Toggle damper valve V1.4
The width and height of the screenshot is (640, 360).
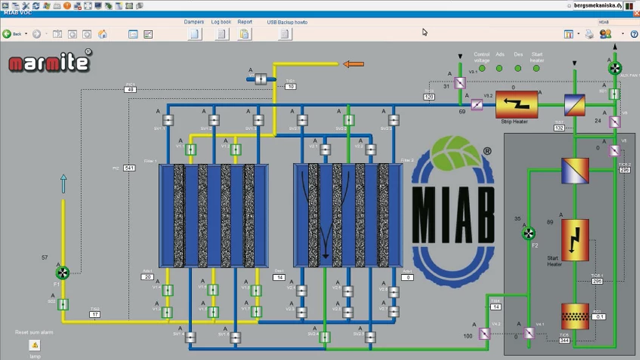click(167, 290)
